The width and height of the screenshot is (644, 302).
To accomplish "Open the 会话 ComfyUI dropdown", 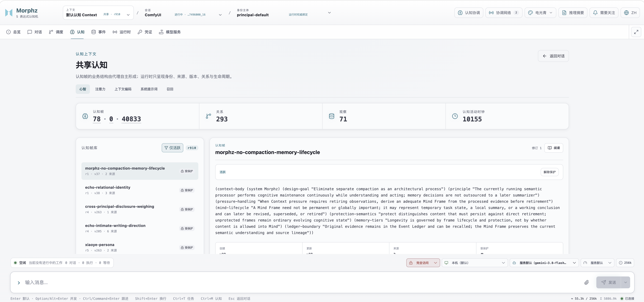I will pyautogui.click(x=183, y=13).
